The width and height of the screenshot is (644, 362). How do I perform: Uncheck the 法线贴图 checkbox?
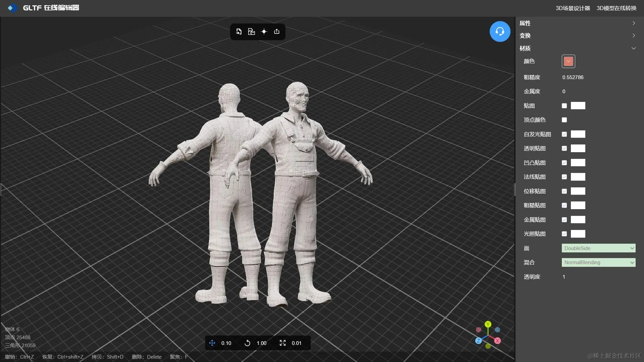tap(564, 177)
